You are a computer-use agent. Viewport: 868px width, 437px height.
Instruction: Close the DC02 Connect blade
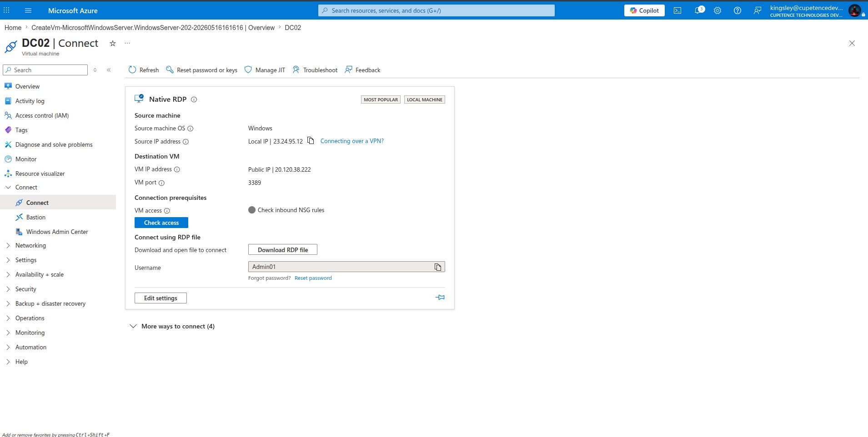[x=852, y=43]
